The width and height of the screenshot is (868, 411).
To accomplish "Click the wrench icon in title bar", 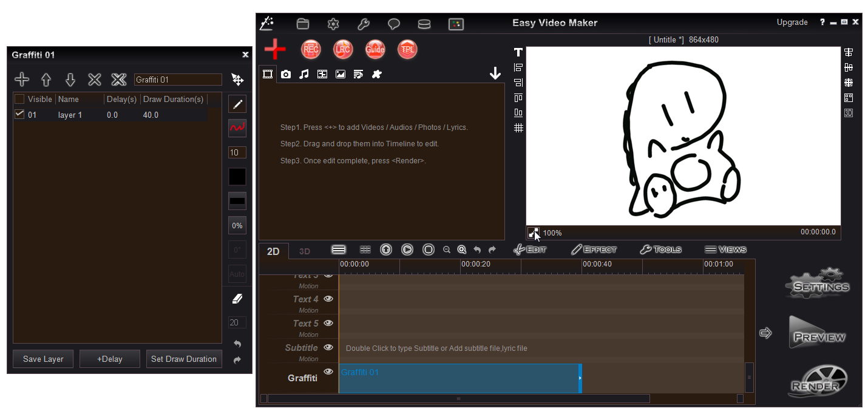I will [x=364, y=24].
